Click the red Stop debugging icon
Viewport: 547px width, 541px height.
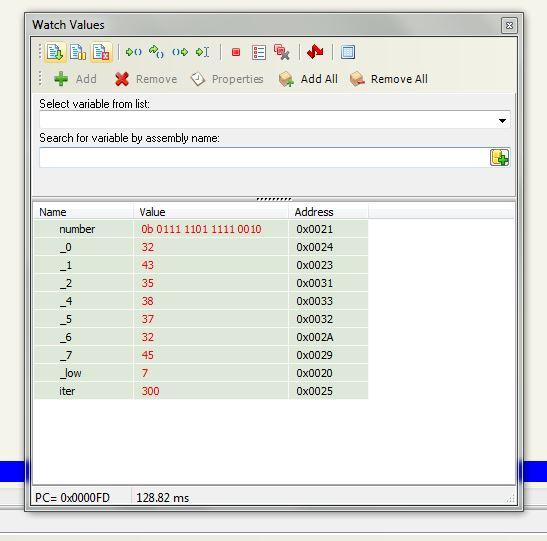(x=236, y=52)
